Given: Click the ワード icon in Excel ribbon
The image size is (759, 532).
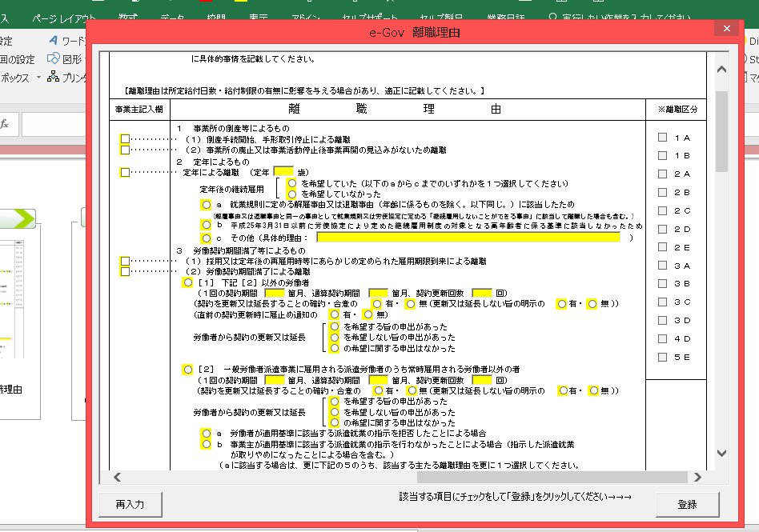Looking at the screenshot, I should (54, 41).
